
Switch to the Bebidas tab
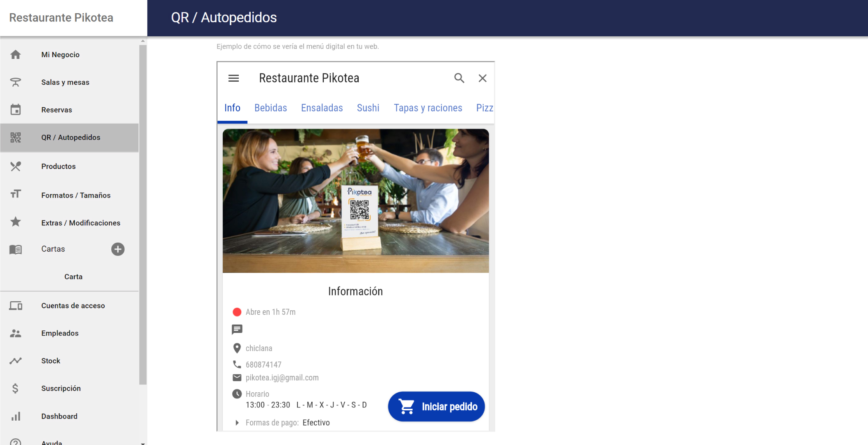tap(271, 108)
